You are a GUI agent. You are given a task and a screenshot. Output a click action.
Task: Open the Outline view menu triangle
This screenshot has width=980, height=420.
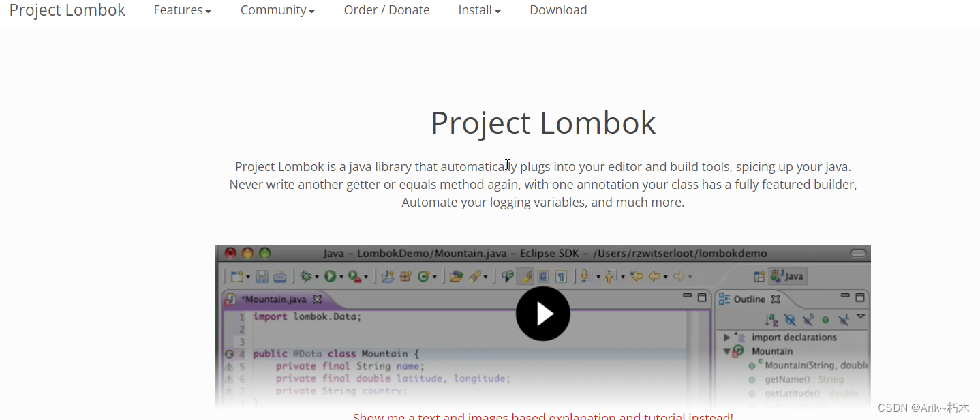click(x=861, y=316)
